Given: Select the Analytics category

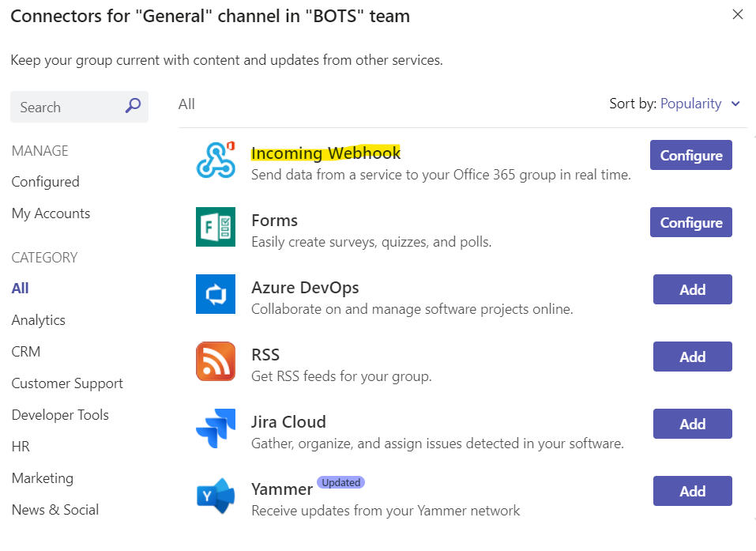Looking at the screenshot, I should 39,320.
